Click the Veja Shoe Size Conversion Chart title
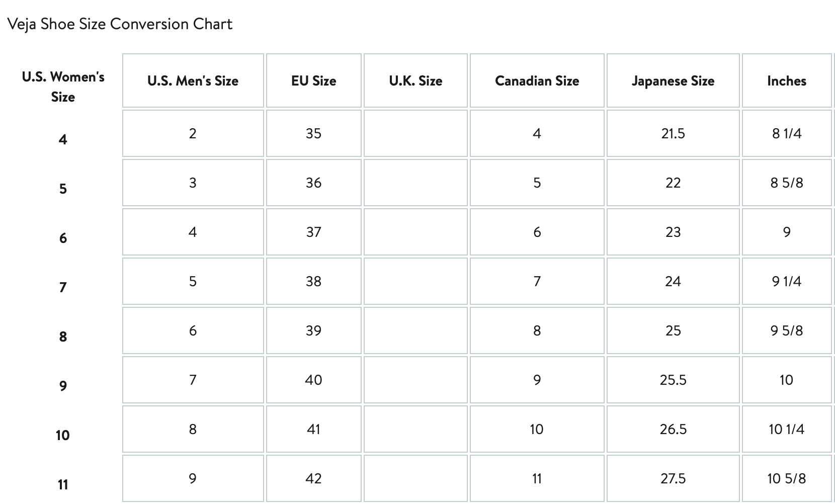Viewport: 835px width, 504px height. coord(120,24)
